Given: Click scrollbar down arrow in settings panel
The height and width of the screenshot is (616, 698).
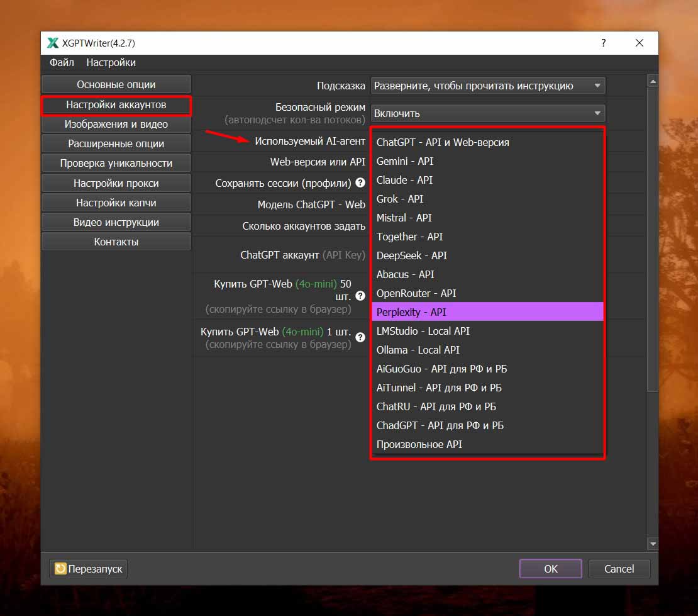Looking at the screenshot, I should pyautogui.click(x=653, y=544).
